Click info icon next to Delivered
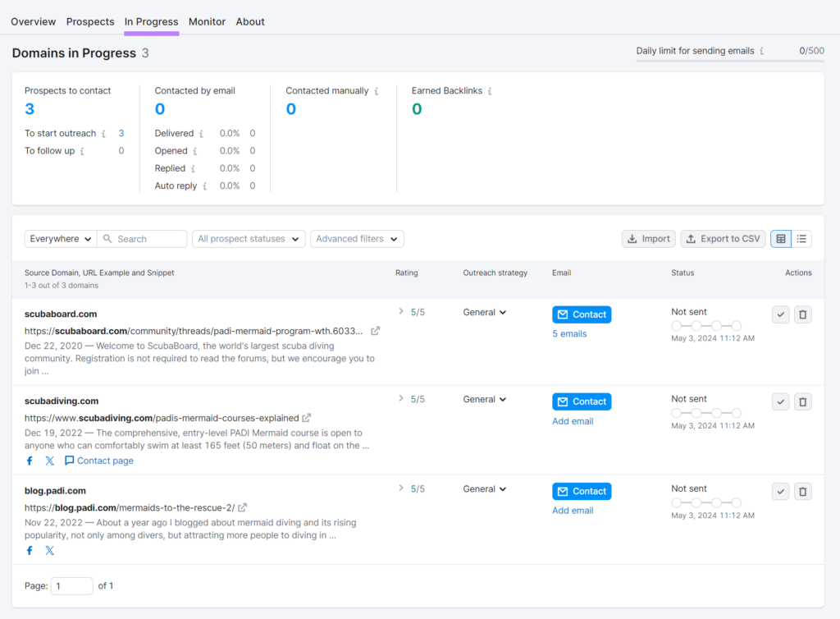 click(x=201, y=134)
